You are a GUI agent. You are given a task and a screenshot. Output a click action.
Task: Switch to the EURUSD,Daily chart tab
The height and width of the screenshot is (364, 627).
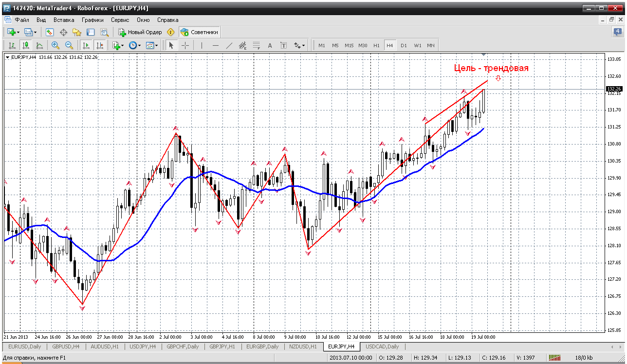click(24, 346)
